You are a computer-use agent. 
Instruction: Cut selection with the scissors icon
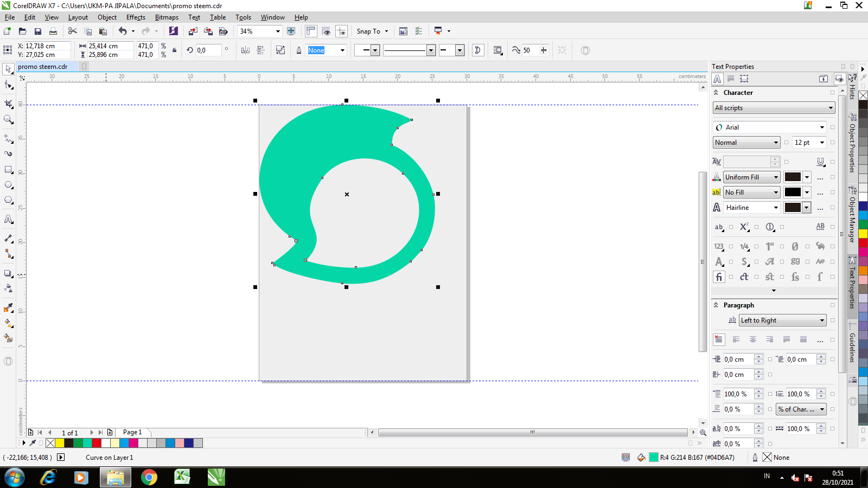click(72, 31)
